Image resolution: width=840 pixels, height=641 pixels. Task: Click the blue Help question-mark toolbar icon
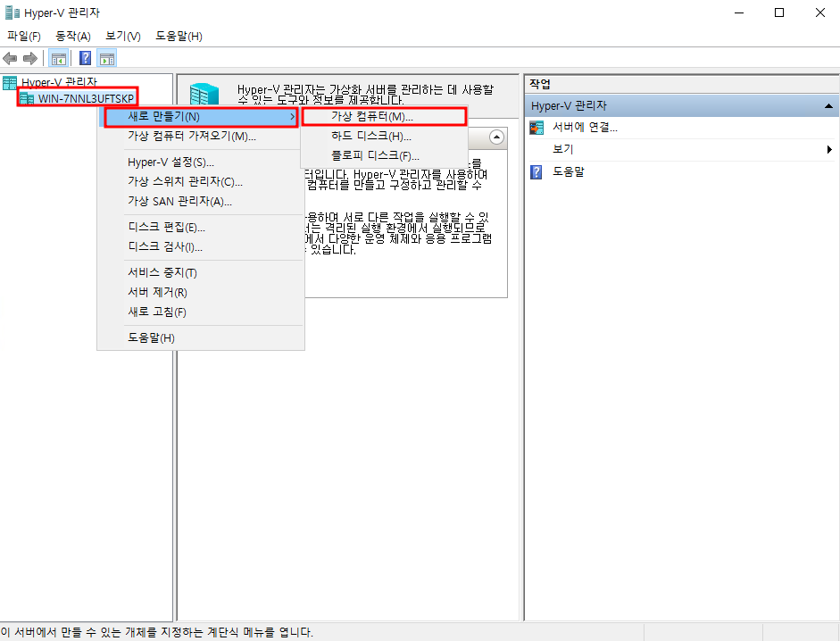pyautogui.click(x=85, y=58)
